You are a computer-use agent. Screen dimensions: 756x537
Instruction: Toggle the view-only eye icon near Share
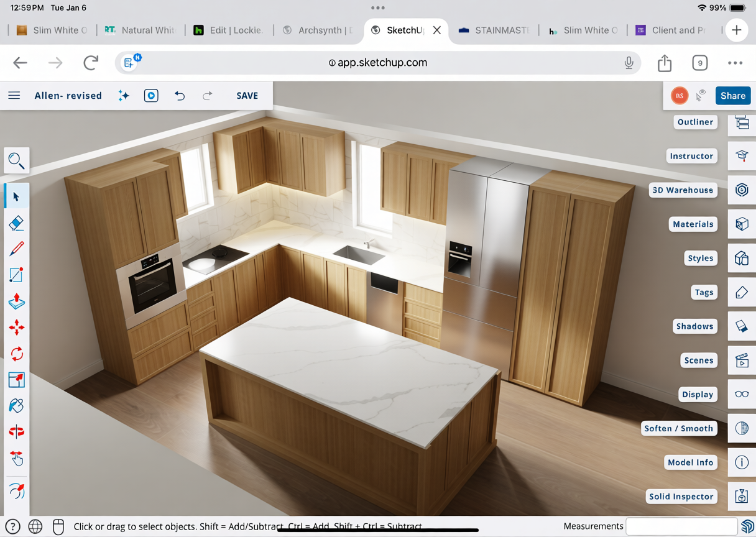pos(701,96)
